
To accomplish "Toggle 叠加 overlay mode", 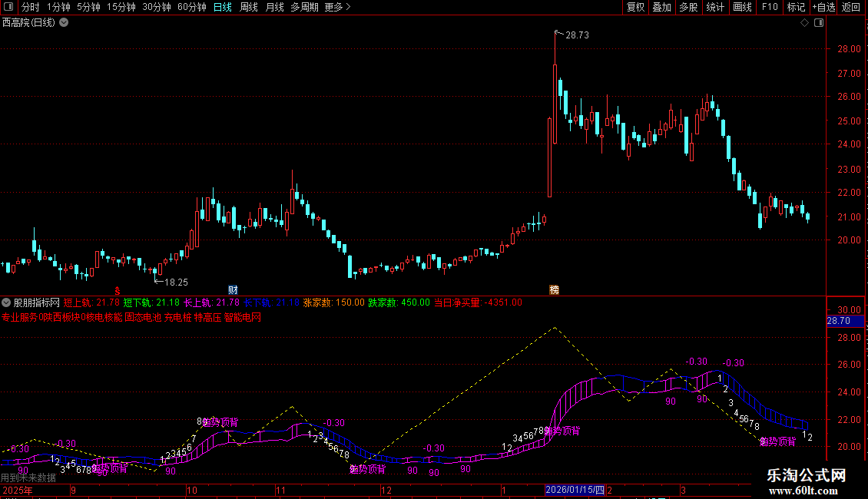I will point(662,7).
